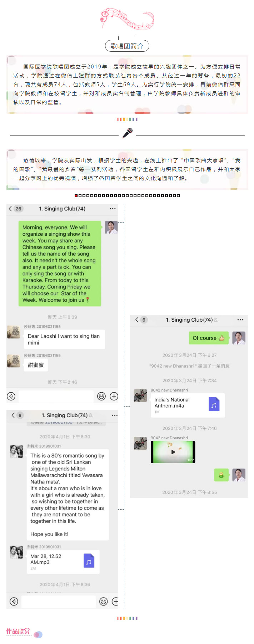Click the back arrow beside badge 26
Viewport: 254px width, 644px height.
coord(10,209)
